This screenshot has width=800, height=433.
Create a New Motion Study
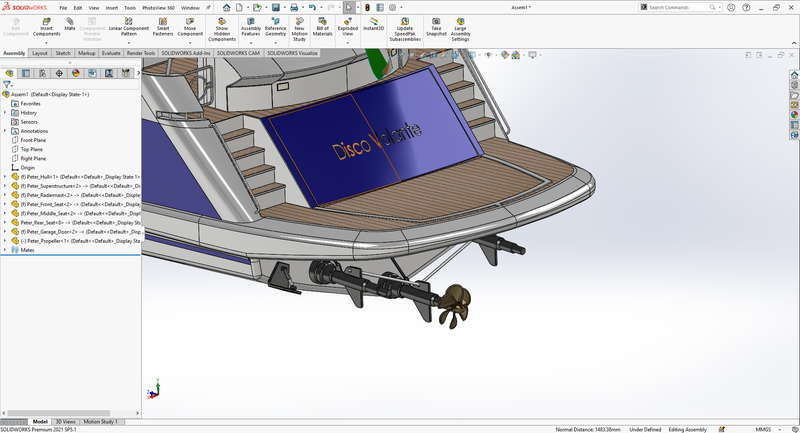[299, 30]
